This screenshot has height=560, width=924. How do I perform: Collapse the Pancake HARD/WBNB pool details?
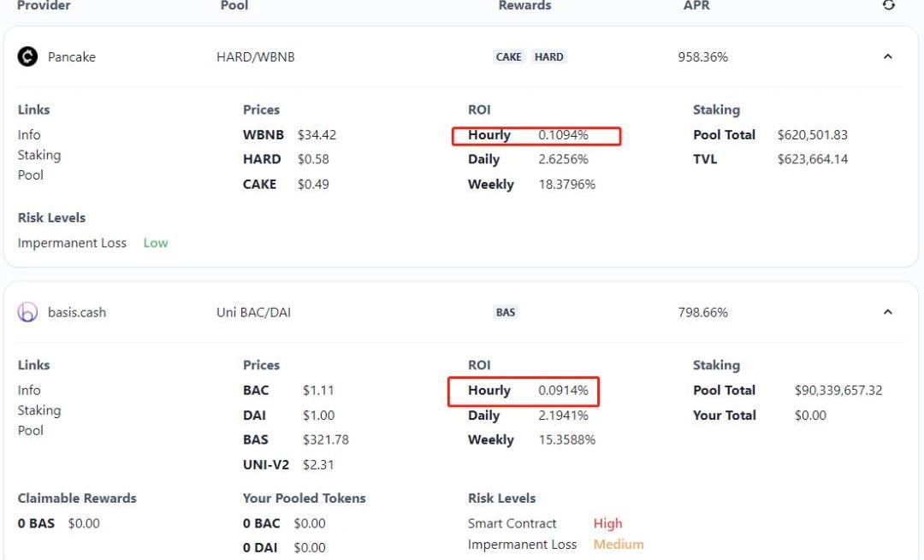click(x=887, y=57)
